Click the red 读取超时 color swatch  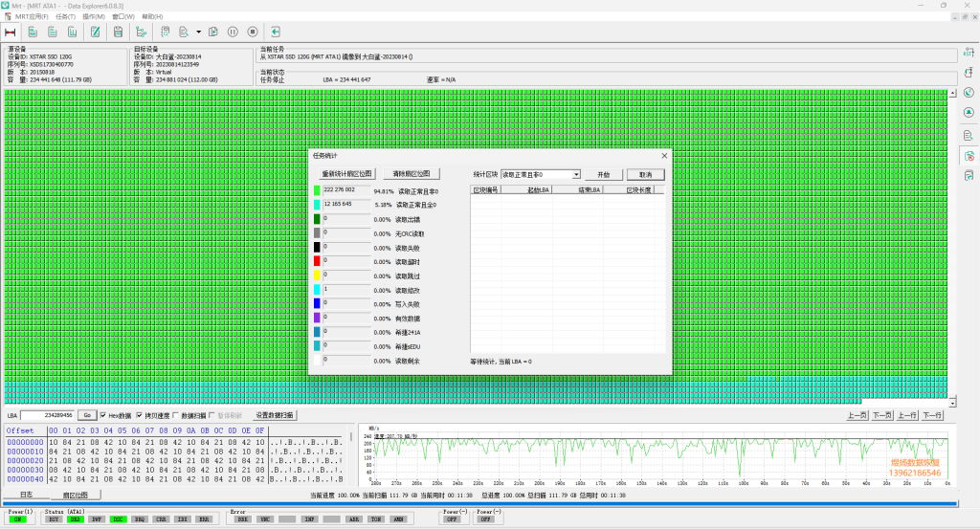tap(317, 261)
